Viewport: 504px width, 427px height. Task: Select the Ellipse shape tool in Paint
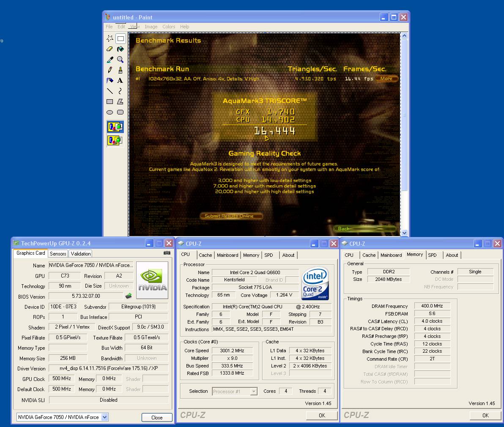click(110, 112)
